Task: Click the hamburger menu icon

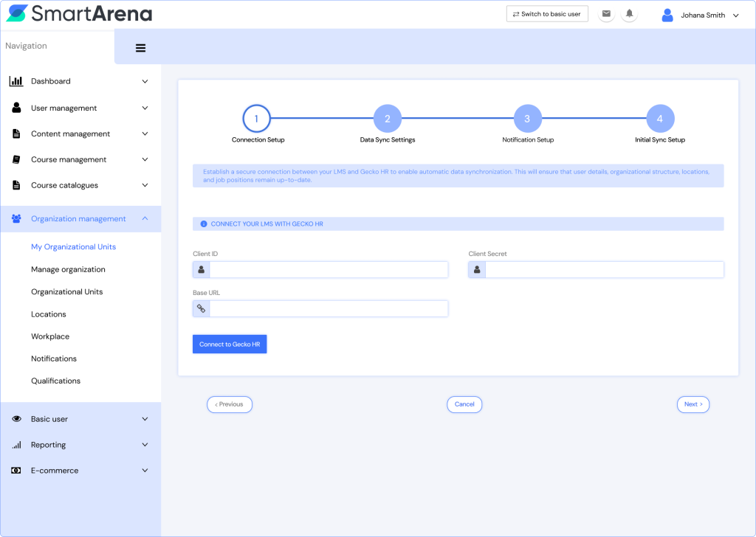Action: tap(140, 48)
